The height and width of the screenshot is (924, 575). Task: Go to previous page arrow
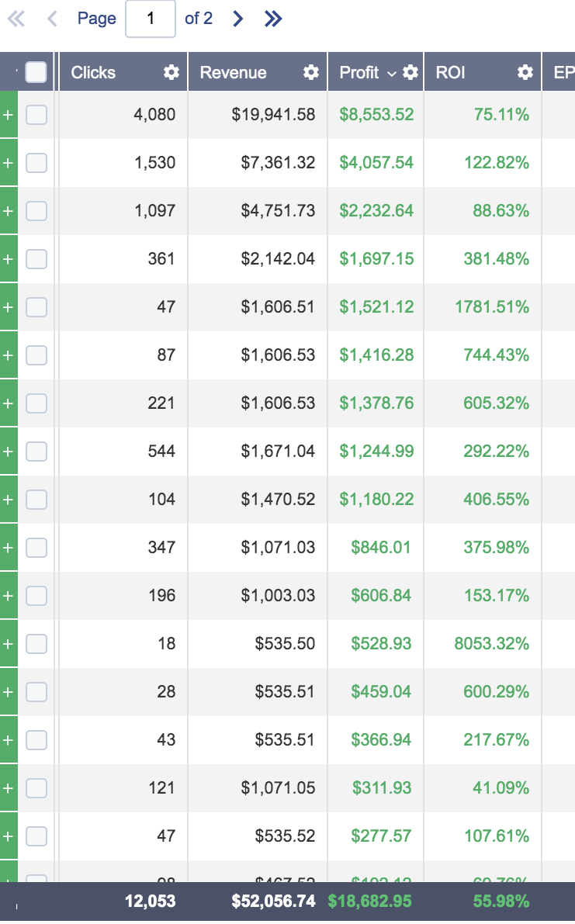coord(53,19)
